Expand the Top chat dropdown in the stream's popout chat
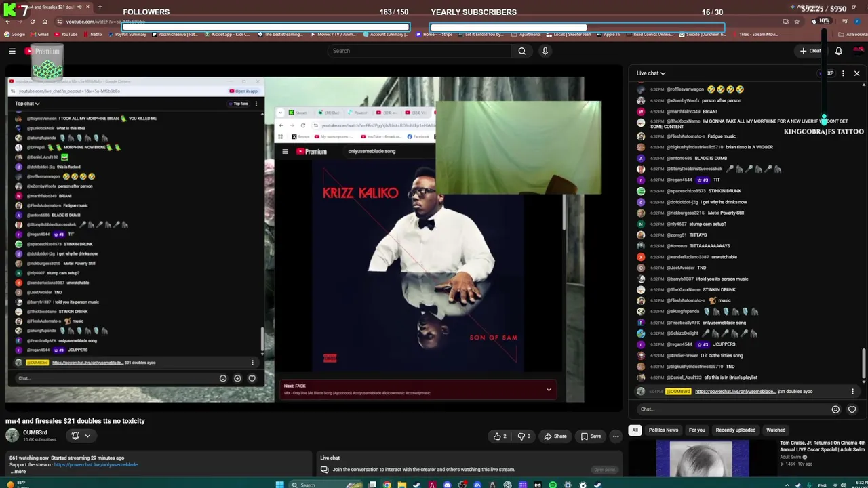Viewport: 868px width, 488px height. point(27,104)
